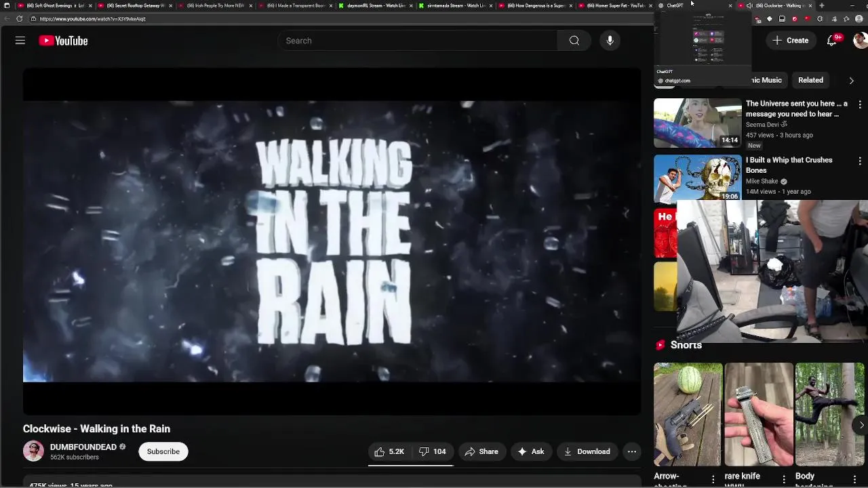
Task: Click the site info icon in address bar
Action: coord(33,19)
